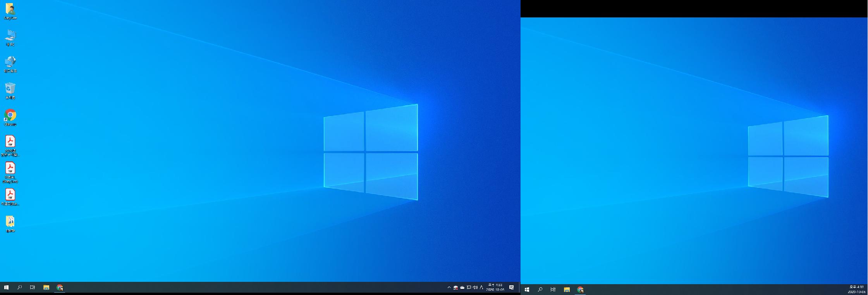Select the sparta zipped folder on desktop
This screenshot has width=868, height=295.
10,222
